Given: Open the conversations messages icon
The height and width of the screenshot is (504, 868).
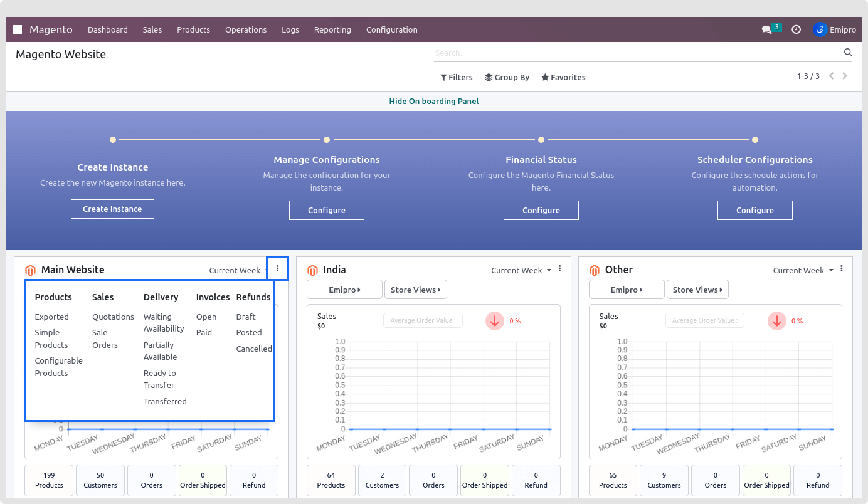Looking at the screenshot, I should [x=766, y=29].
